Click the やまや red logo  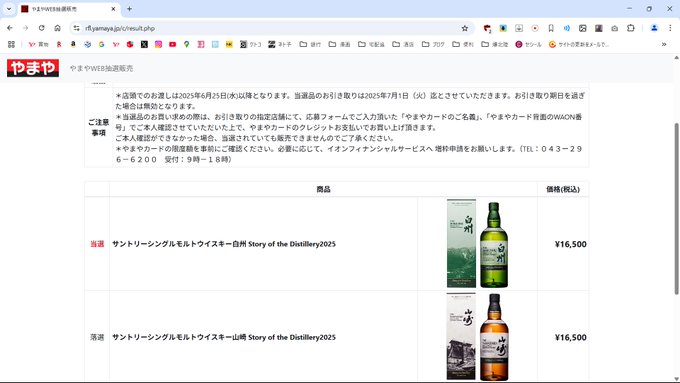coord(33,68)
